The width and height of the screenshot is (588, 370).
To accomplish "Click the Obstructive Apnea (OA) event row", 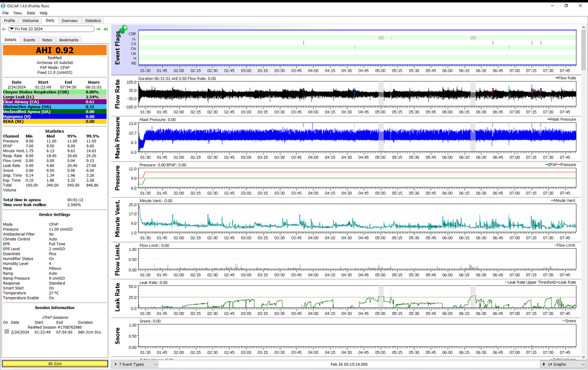I will click(55, 107).
